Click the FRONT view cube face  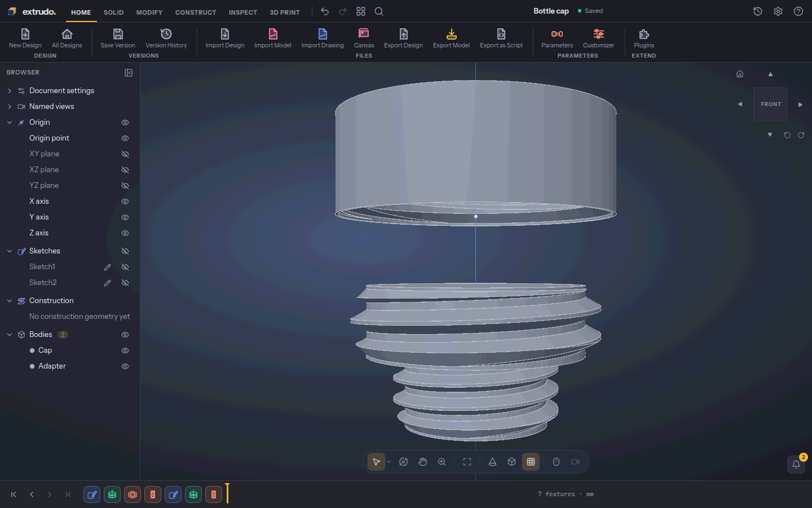coord(770,104)
